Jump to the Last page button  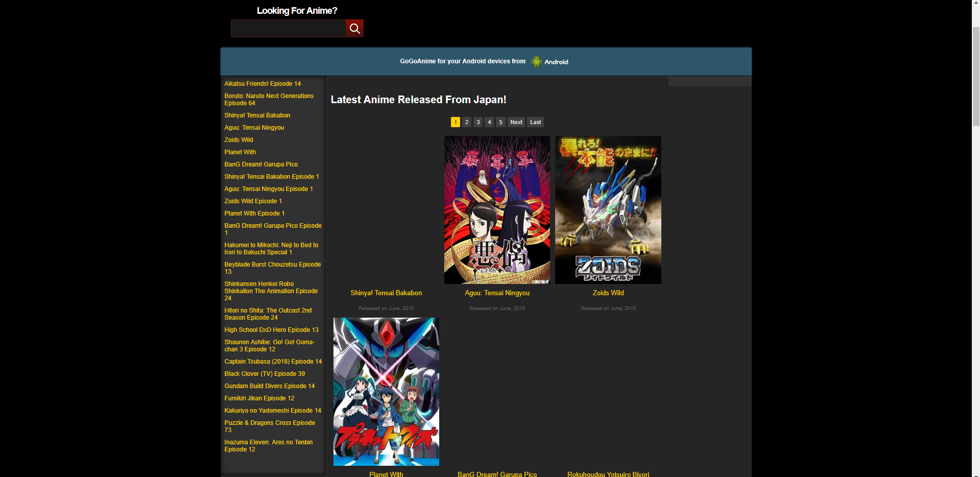click(x=535, y=122)
